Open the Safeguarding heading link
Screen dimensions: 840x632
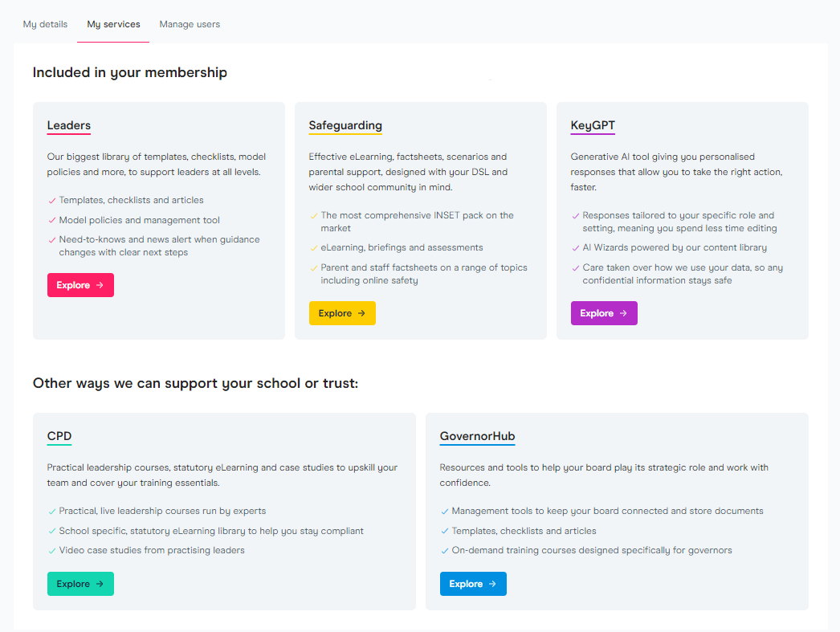[345, 125]
